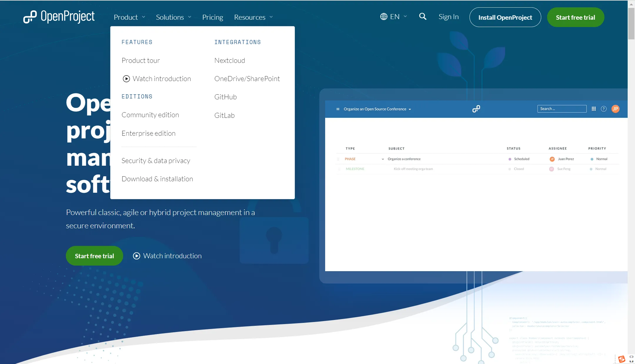Click the STATUS column header

pos(513,149)
